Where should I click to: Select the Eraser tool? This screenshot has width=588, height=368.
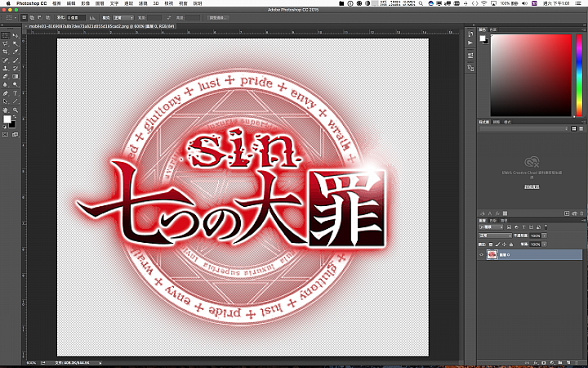5,76
